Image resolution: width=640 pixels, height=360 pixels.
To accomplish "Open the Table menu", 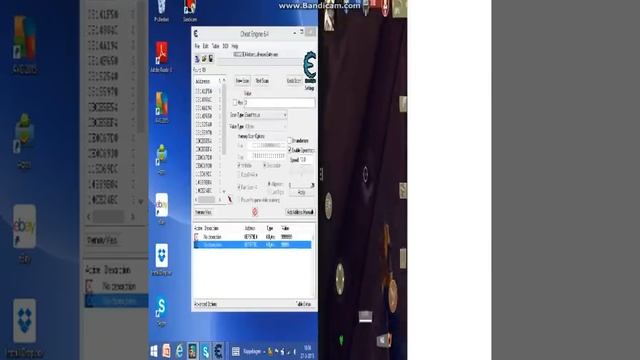I will [216, 46].
